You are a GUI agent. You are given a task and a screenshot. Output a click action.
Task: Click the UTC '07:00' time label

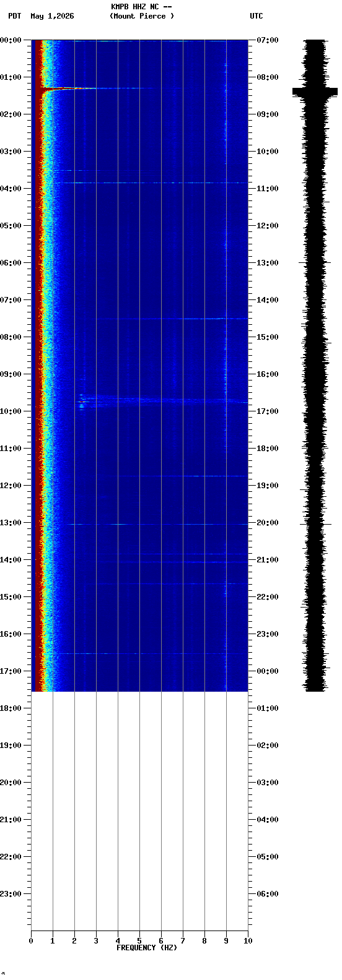(267, 40)
